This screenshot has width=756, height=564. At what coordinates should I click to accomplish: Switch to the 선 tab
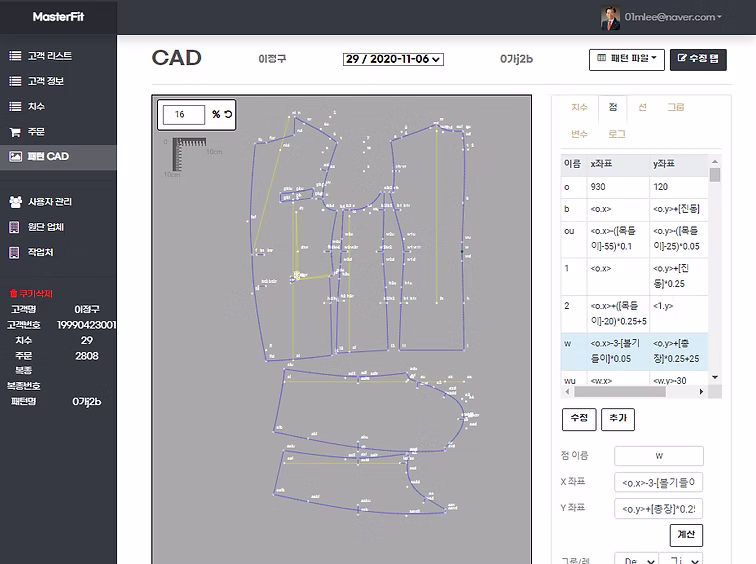tap(642, 107)
